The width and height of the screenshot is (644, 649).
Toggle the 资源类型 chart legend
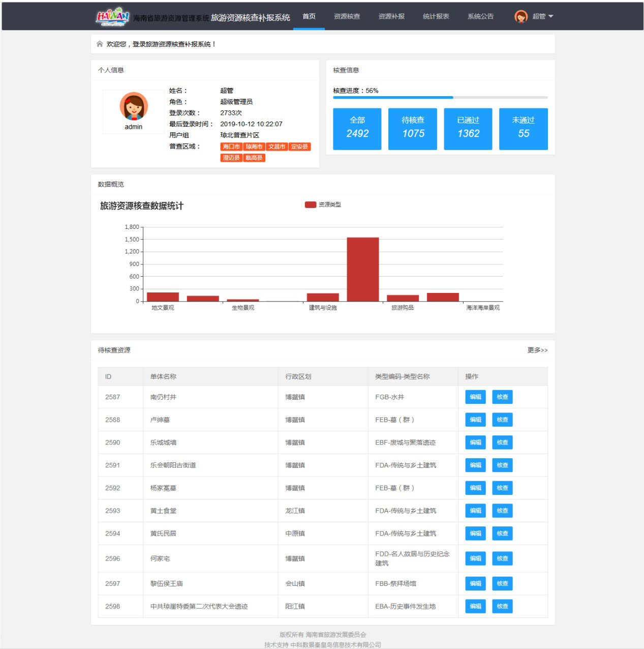323,204
